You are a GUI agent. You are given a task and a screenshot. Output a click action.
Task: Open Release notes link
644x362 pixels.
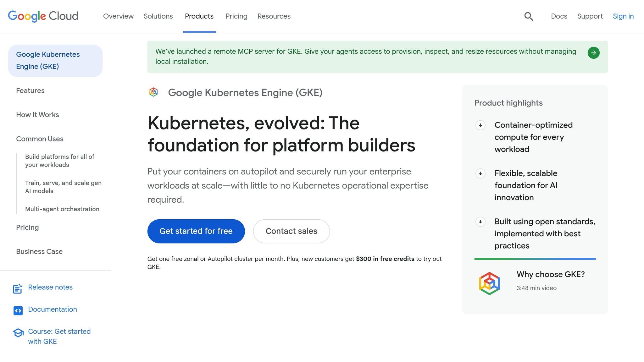coord(50,287)
